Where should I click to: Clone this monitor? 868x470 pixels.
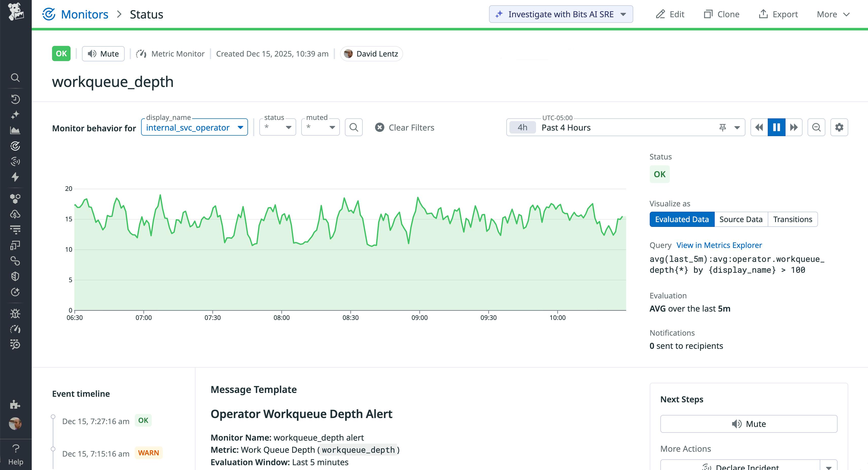point(721,14)
